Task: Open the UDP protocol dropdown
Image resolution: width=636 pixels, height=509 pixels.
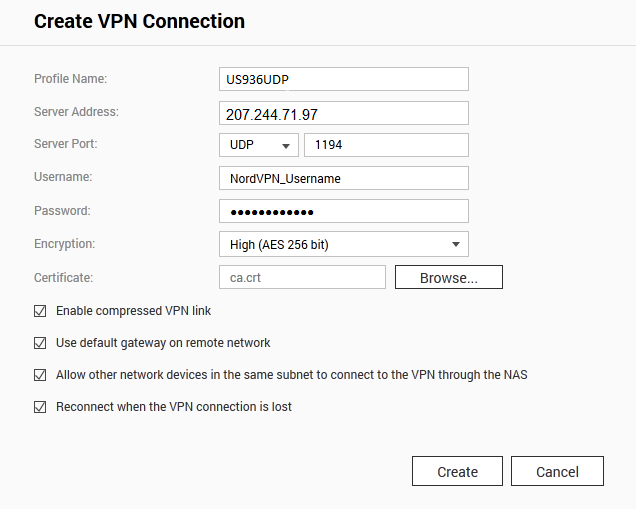Action: pyautogui.click(x=259, y=145)
